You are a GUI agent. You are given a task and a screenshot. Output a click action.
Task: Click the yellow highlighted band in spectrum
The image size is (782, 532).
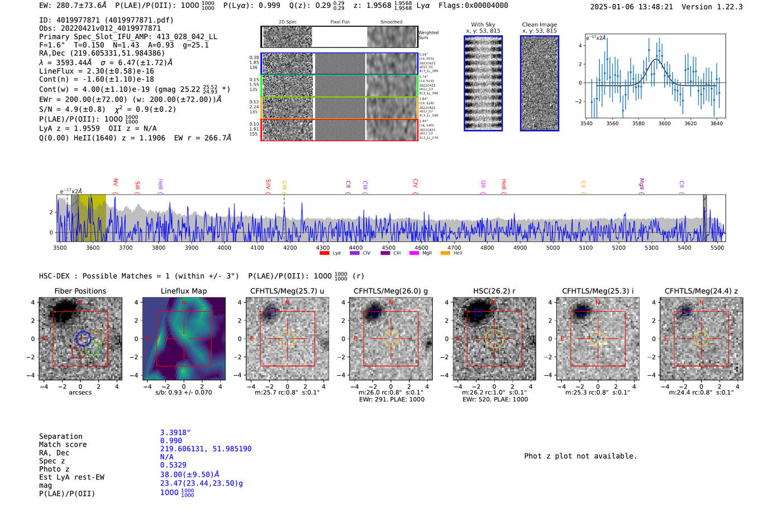92,218
